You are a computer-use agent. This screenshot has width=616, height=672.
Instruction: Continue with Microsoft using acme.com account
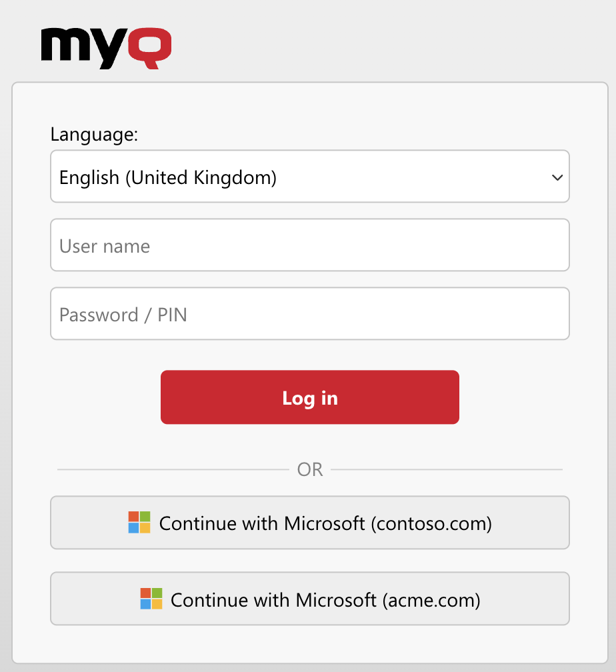[309, 599]
